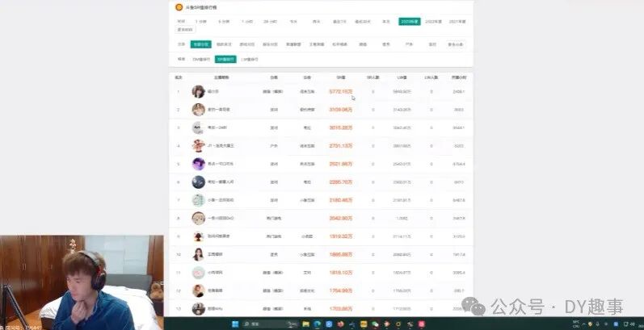The image size is (644, 330).
Task: Select the 2021年度 time filter
Action: point(457,21)
